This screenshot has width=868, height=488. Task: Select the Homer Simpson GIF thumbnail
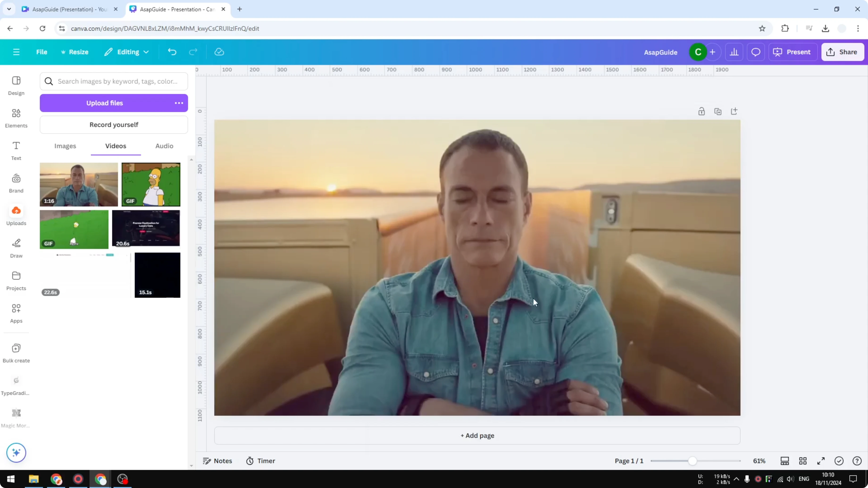[151, 184]
